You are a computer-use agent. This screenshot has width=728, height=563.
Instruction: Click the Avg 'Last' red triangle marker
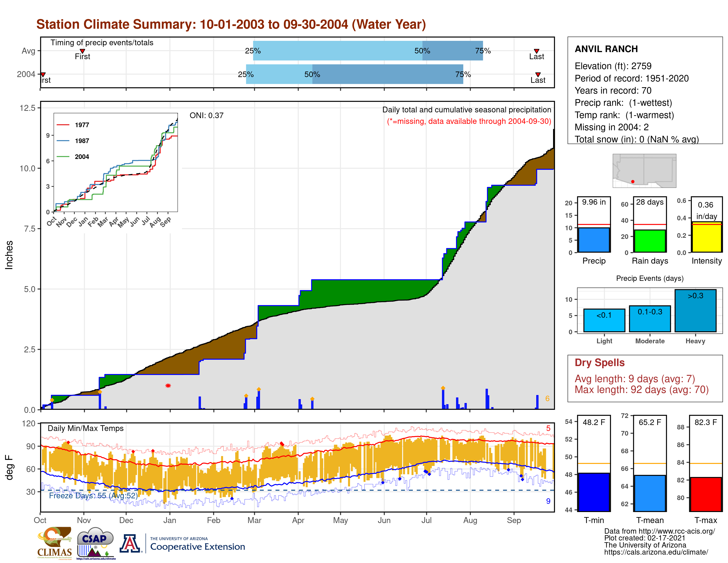tap(536, 51)
